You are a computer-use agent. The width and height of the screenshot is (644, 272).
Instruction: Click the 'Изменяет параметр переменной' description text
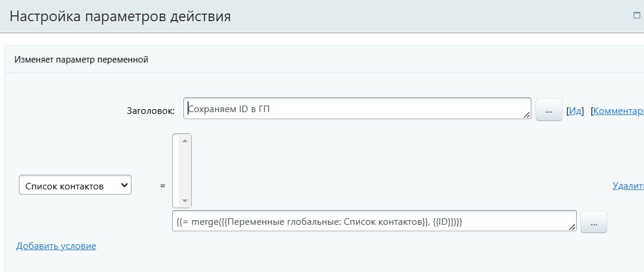[81, 59]
